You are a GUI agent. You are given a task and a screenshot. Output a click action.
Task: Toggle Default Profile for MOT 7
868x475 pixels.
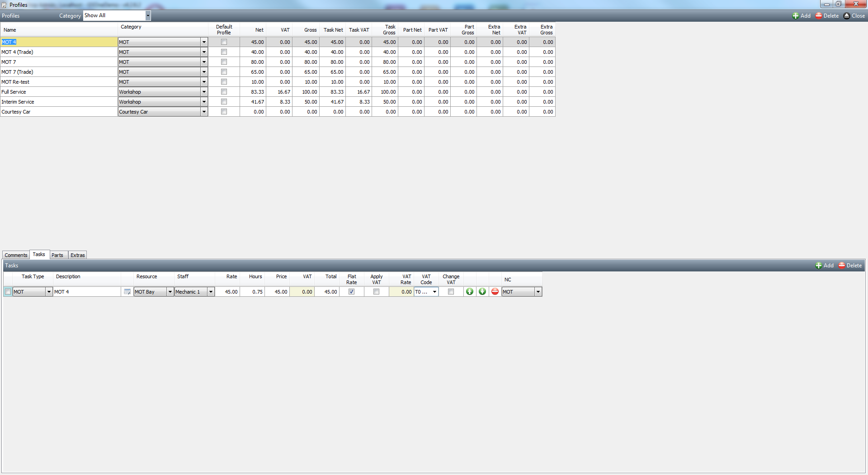tap(224, 62)
